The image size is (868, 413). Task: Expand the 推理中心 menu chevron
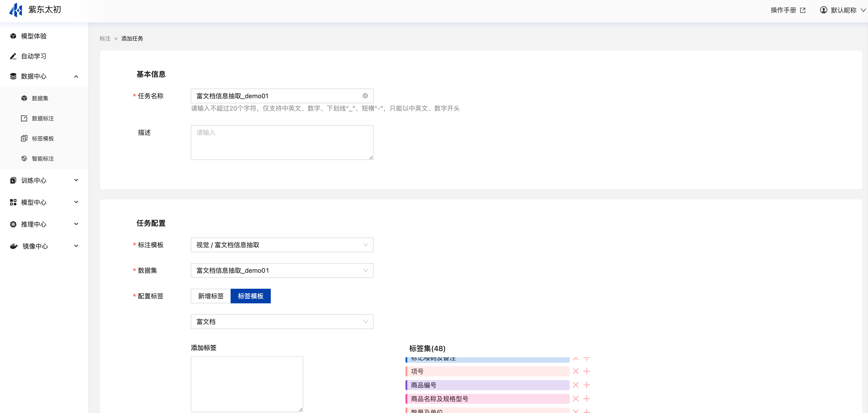click(76, 224)
